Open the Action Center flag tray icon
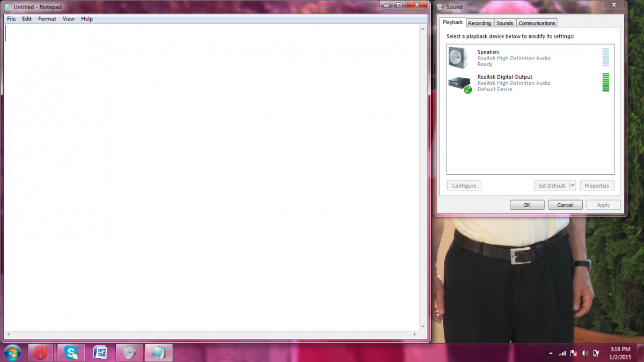The image size is (644, 362). click(574, 353)
